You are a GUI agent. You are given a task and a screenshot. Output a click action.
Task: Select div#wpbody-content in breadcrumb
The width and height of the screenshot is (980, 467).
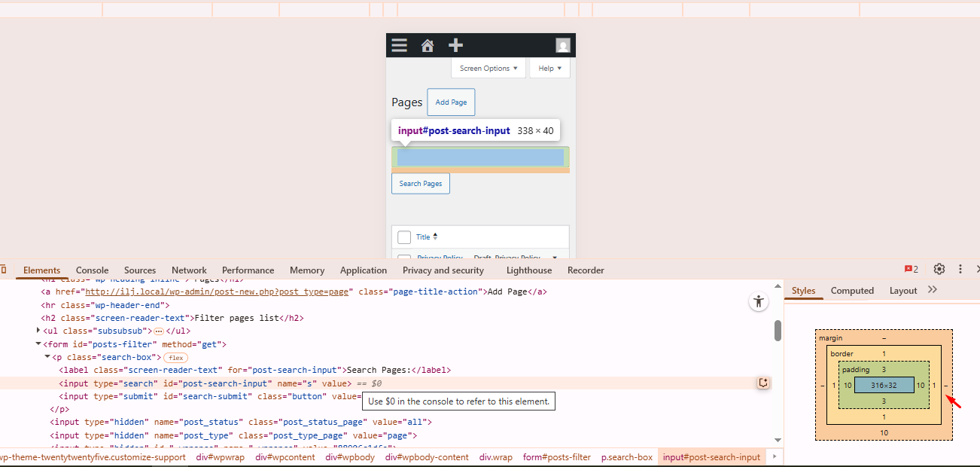[x=427, y=457]
